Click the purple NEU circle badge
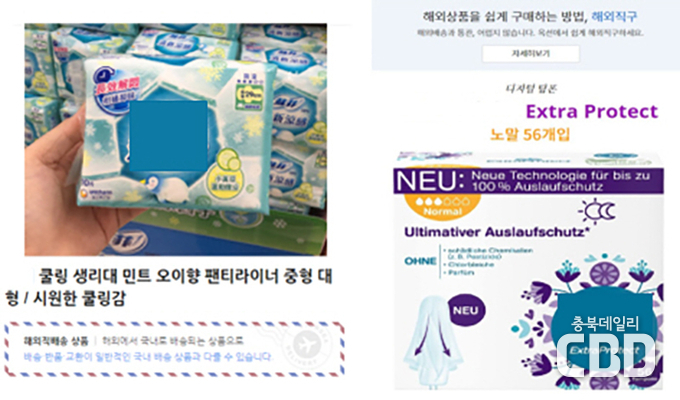The image size is (680, 400). [x=465, y=311]
